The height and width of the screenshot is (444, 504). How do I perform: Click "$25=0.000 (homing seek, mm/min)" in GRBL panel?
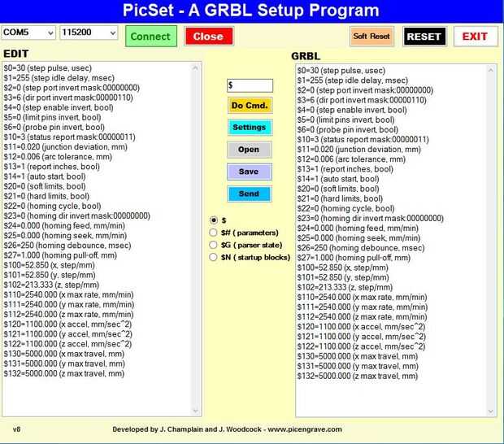358,238
